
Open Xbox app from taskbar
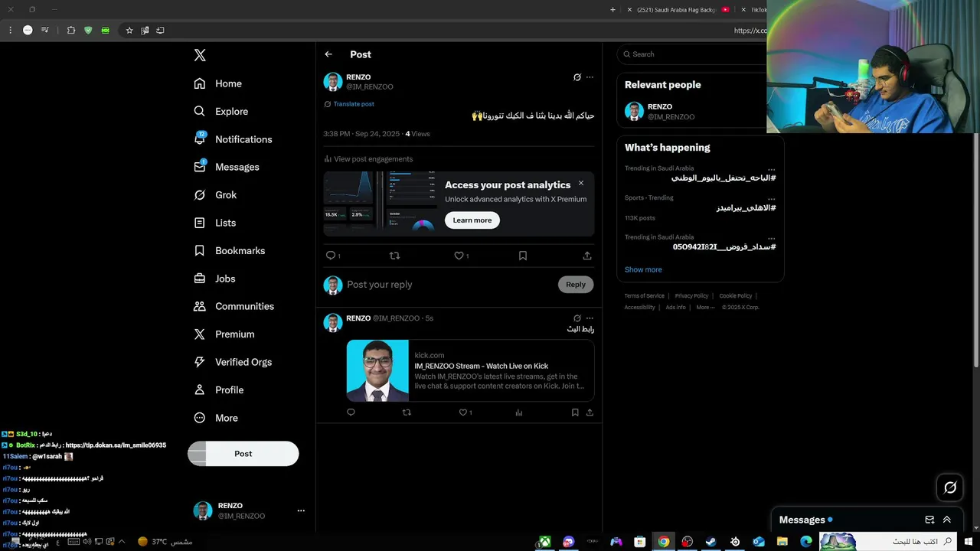pos(544,542)
